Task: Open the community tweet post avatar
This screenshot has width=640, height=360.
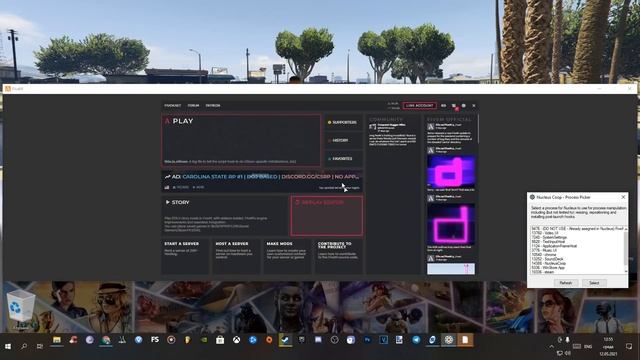Action: 372,127
